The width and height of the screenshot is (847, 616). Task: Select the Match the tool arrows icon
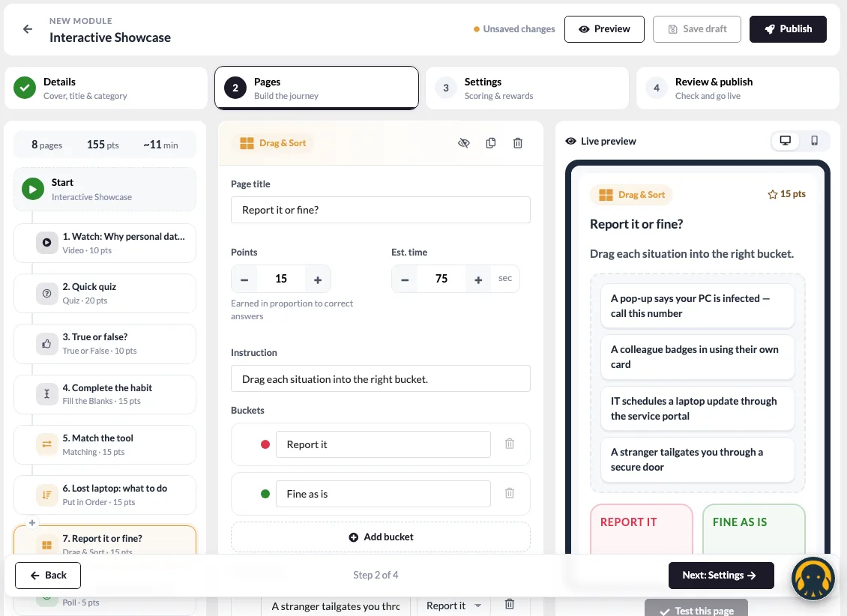47,444
